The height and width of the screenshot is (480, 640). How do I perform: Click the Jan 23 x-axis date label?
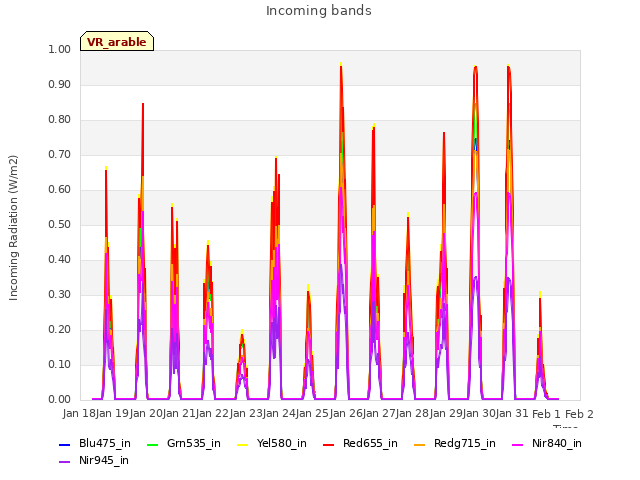tap(246, 414)
